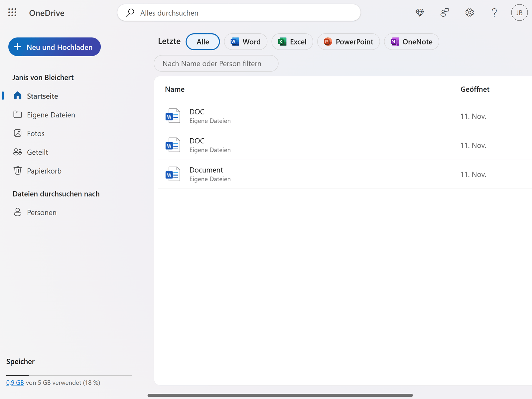Toggle the PowerPoint filter on
532x399 pixels.
[348, 42]
